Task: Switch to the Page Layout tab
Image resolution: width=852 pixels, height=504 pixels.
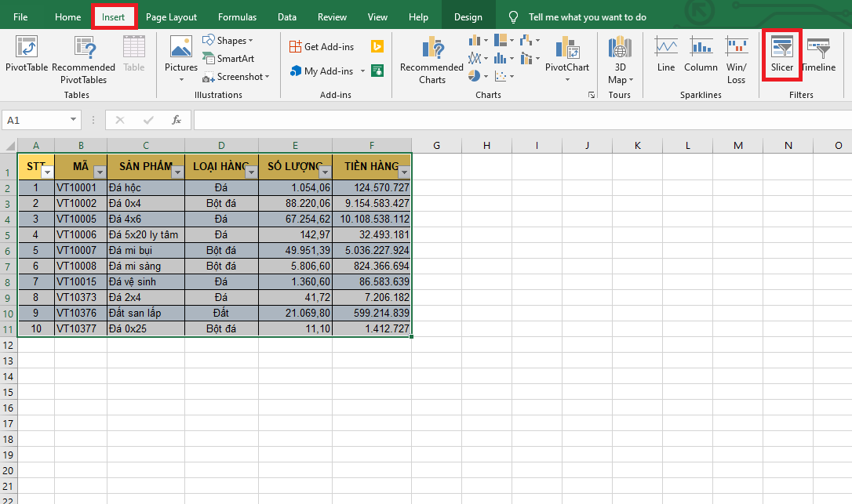Action: (171, 17)
